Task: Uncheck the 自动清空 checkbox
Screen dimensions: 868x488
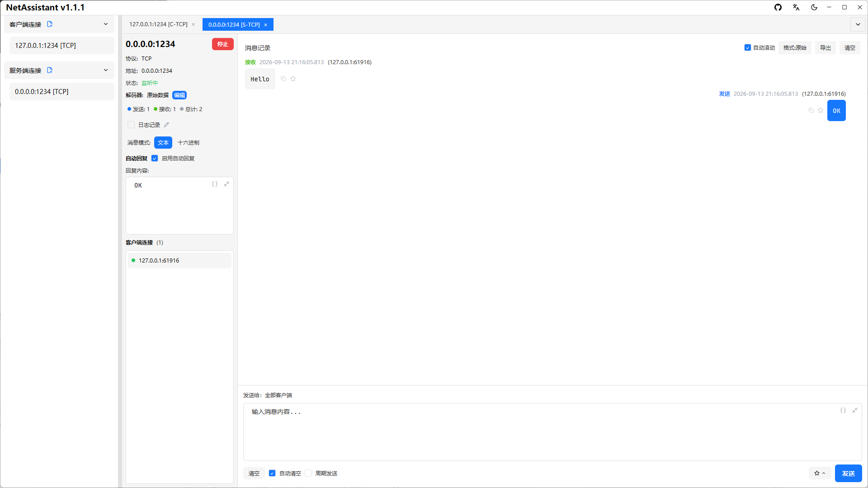Action: 272,473
